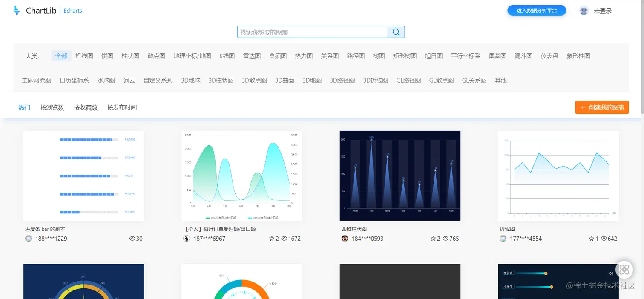This screenshot has width=644, height=299.
Task: Select 饼图 category filter
Action: coord(107,56)
